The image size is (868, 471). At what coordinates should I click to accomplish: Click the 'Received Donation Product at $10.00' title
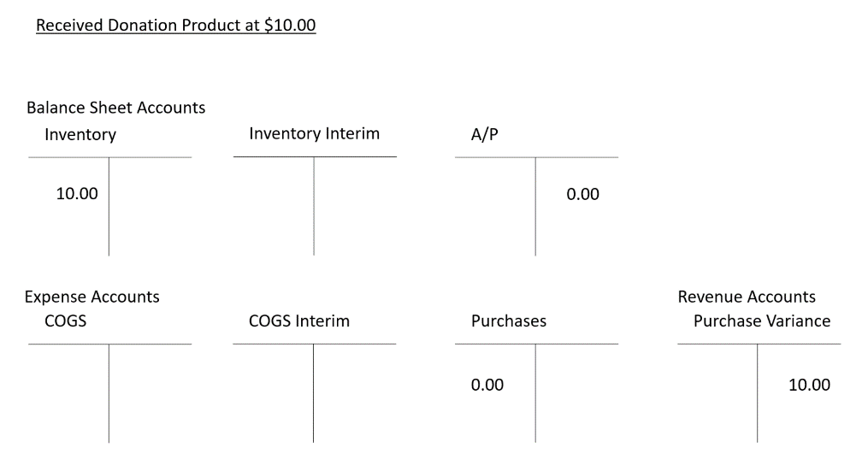tap(175, 26)
